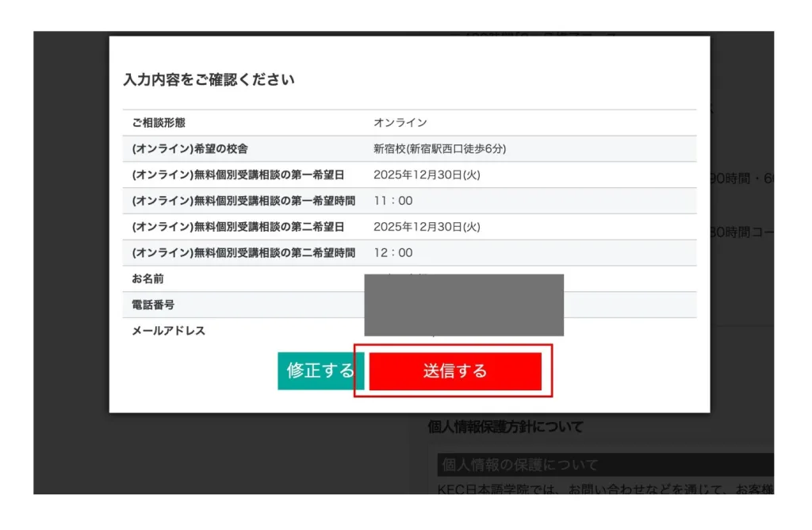Click the 第一希望時間 row label
The width and height of the screenshot is (812, 530).
[243, 201]
